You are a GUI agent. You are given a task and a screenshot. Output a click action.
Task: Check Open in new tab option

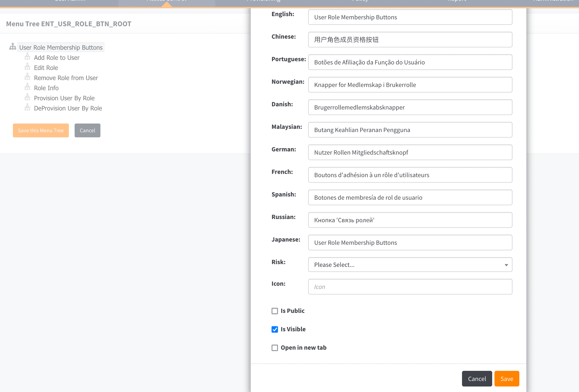click(x=275, y=348)
